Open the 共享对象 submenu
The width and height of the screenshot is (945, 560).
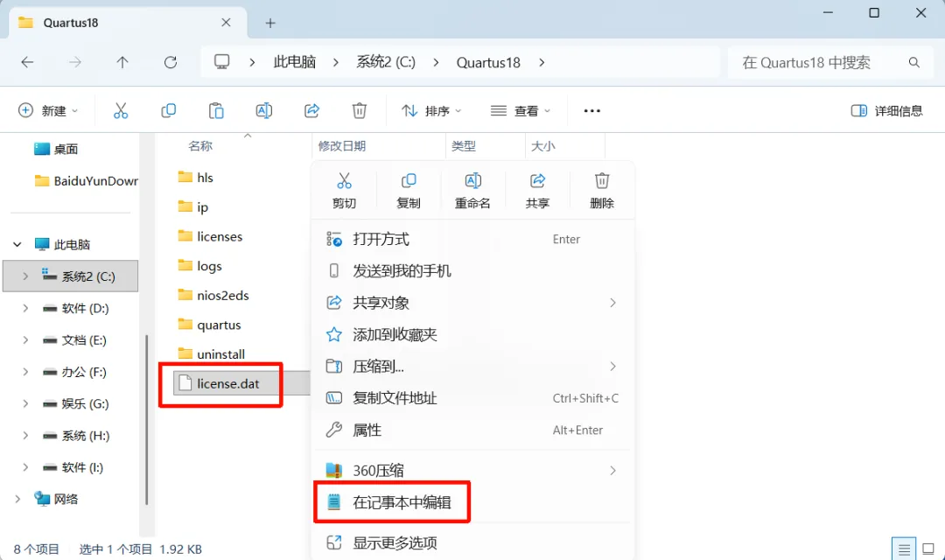(473, 303)
